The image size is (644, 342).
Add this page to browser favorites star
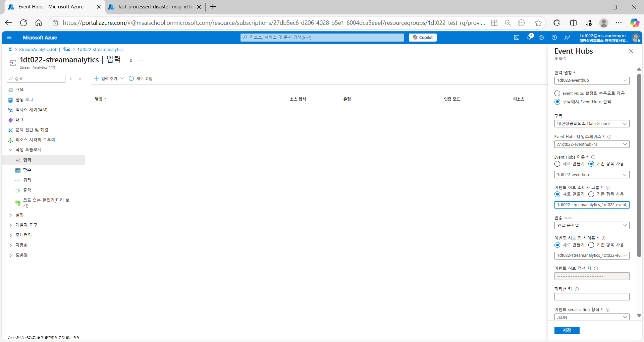tap(538, 23)
